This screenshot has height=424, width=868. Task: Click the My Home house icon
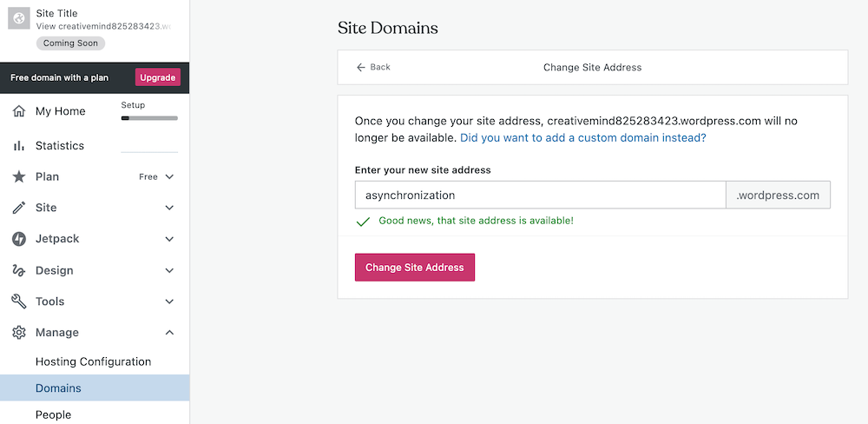[x=18, y=111]
